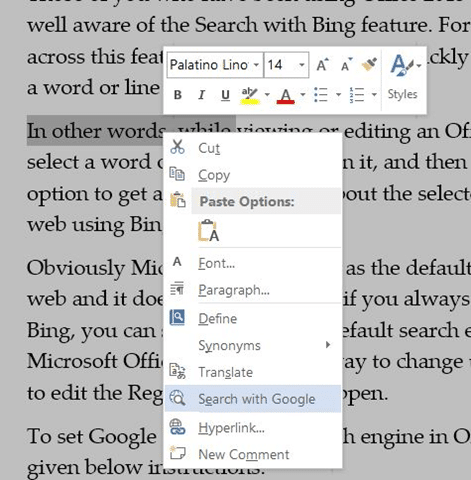Increase font size with Grow Font
The width and height of the screenshot is (471, 480).
[x=322, y=65]
